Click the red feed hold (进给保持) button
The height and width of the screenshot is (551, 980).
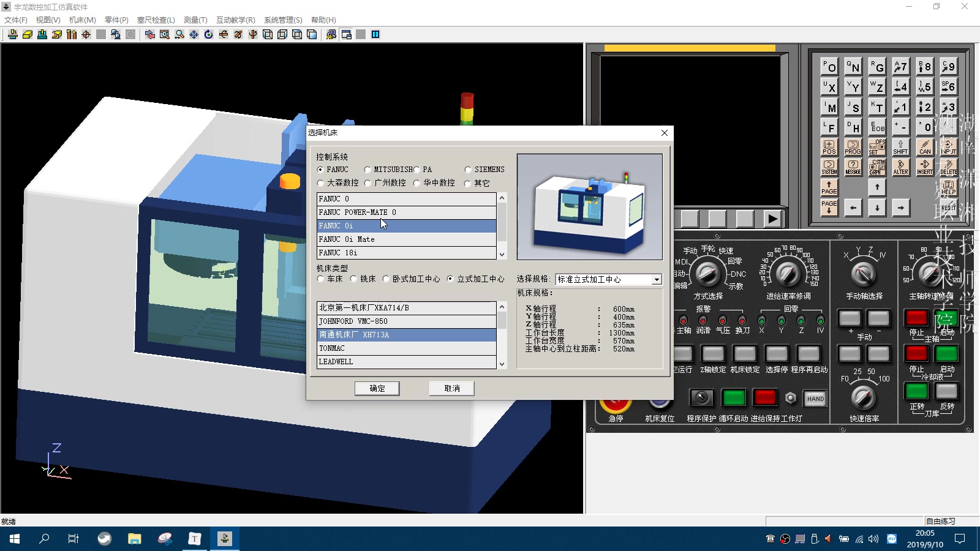[x=764, y=398]
